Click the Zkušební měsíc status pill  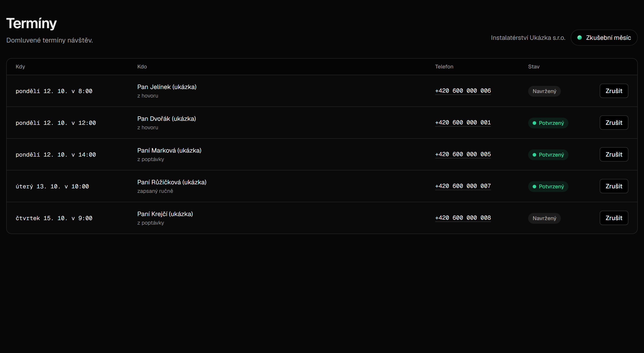point(604,38)
